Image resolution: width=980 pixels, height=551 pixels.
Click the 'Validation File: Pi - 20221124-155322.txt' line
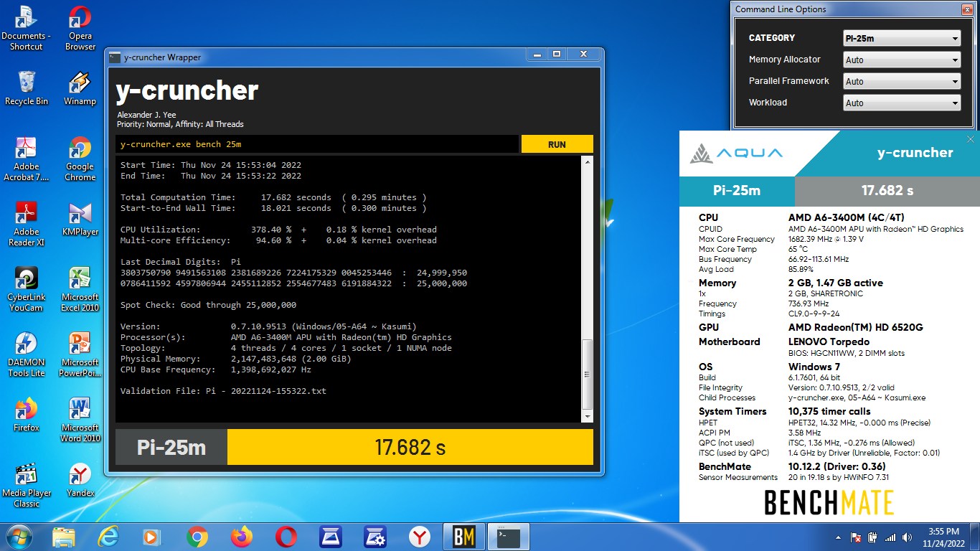(223, 391)
